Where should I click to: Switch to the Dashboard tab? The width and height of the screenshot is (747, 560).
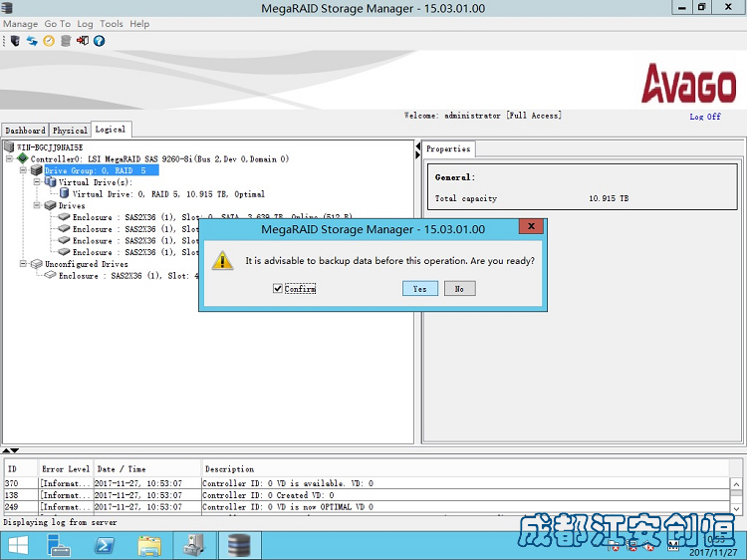coord(25,131)
